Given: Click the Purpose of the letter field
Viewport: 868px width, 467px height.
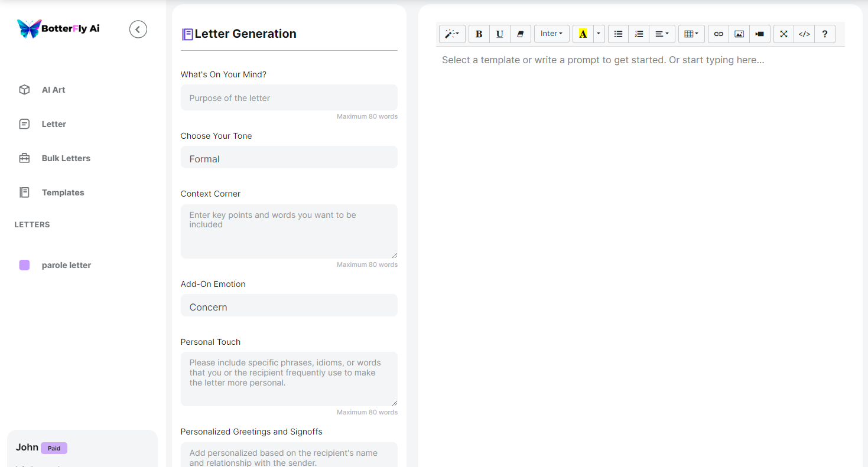Looking at the screenshot, I should (x=289, y=98).
